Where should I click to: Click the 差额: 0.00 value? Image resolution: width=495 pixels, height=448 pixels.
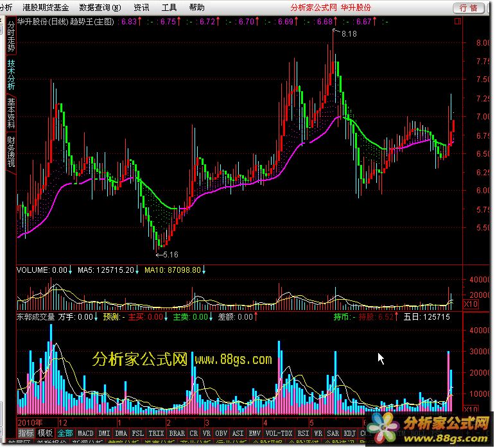[x=238, y=317]
